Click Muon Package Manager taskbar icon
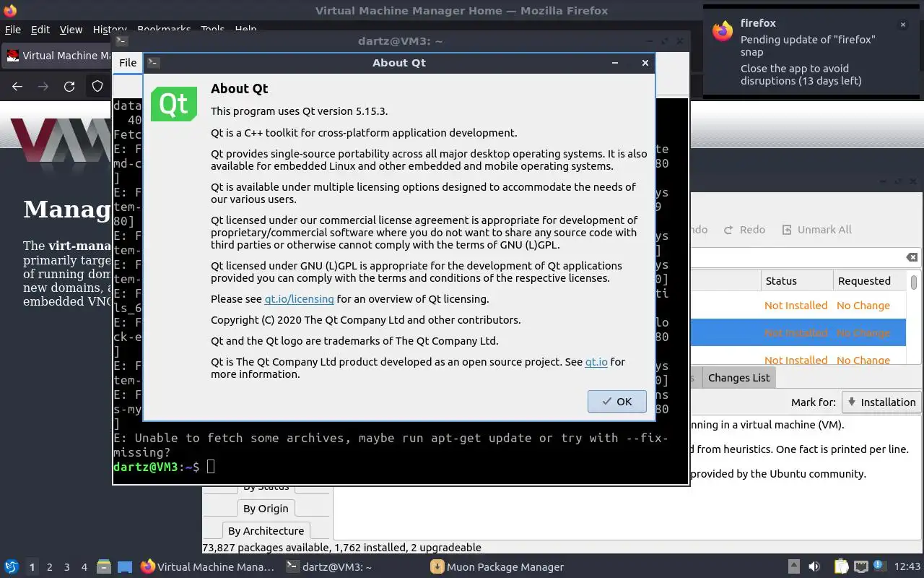Image resolution: width=924 pixels, height=578 pixels. 437,567
